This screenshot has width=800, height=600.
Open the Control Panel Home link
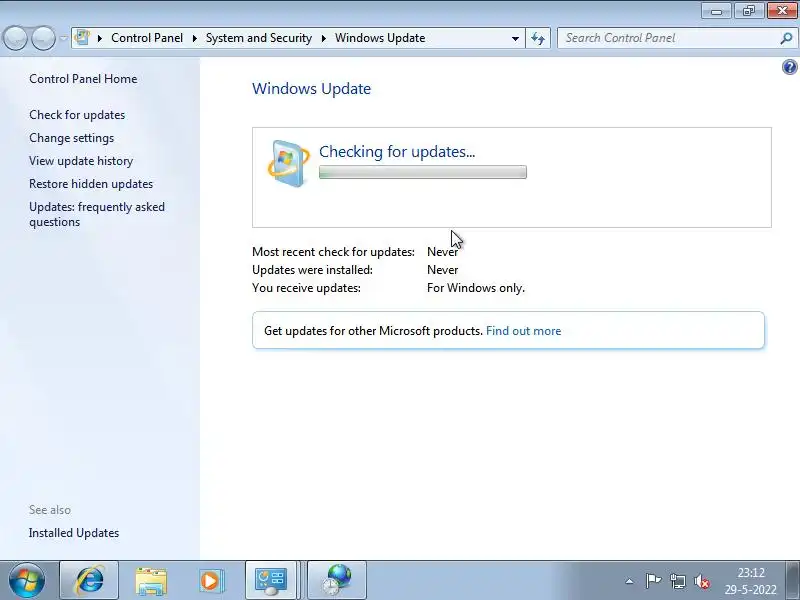pos(83,79)
